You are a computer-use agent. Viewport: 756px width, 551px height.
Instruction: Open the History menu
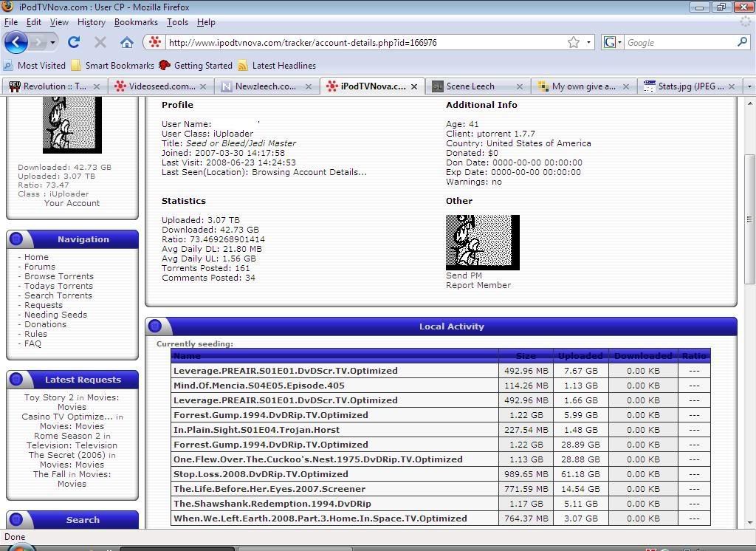click(91, 22)
